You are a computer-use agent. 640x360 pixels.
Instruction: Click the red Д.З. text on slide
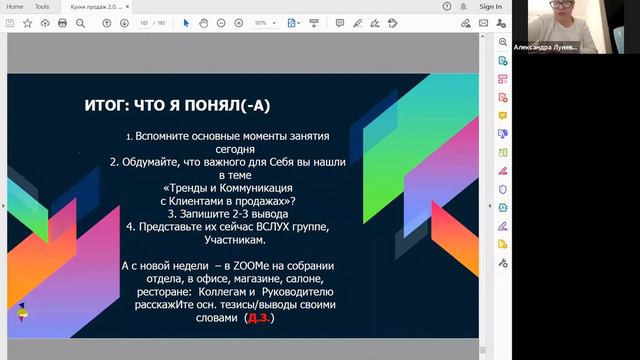[x=259, y=318]
